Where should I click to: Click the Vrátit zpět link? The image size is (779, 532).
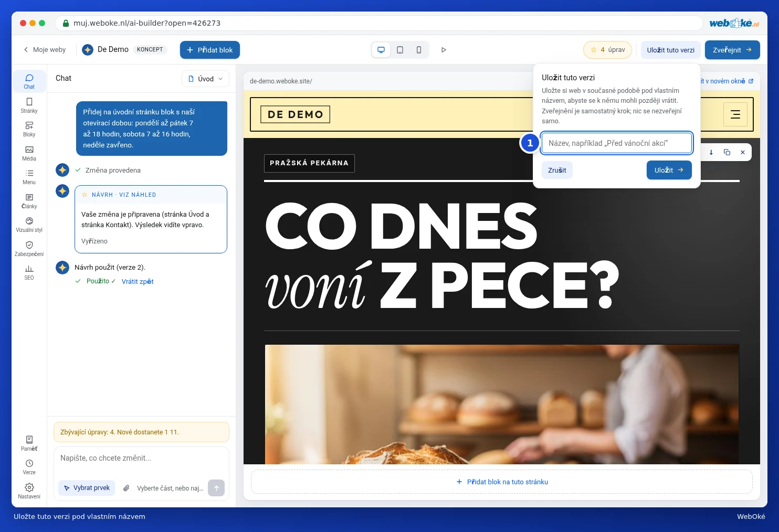pos(138,282)
